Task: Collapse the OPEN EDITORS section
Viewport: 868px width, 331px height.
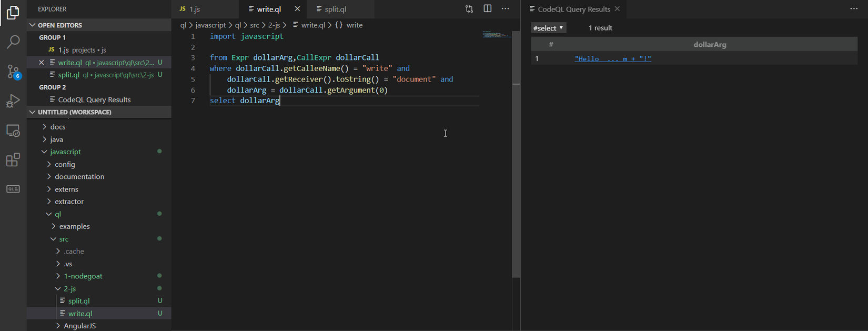Action: point(59,25)
